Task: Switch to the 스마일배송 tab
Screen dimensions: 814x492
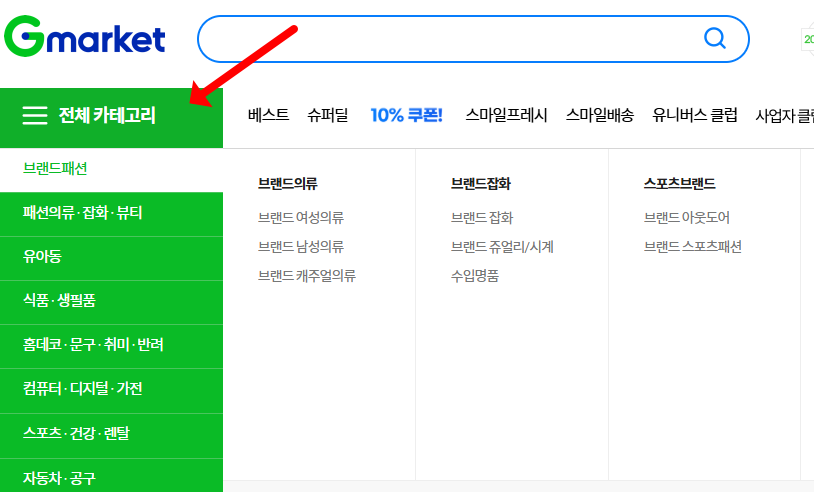Action: click(x=600, y=115)
